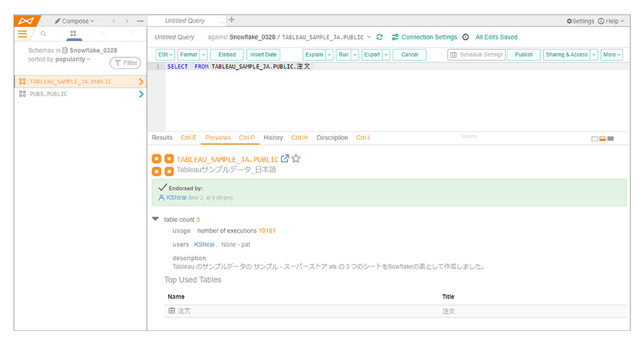
Task: Star the TABLEAU_SAMPLE_JA.PUBLIC schema as favorite
Action: (296, 159)
